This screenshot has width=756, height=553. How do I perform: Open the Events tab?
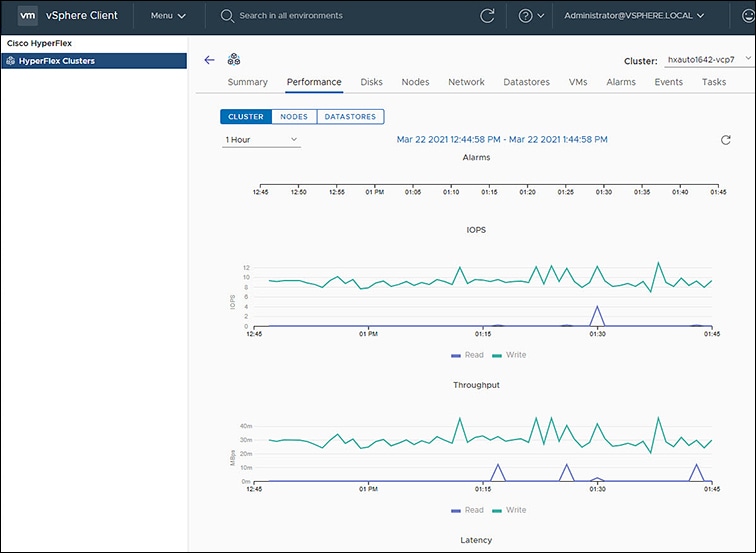(668, 82)
